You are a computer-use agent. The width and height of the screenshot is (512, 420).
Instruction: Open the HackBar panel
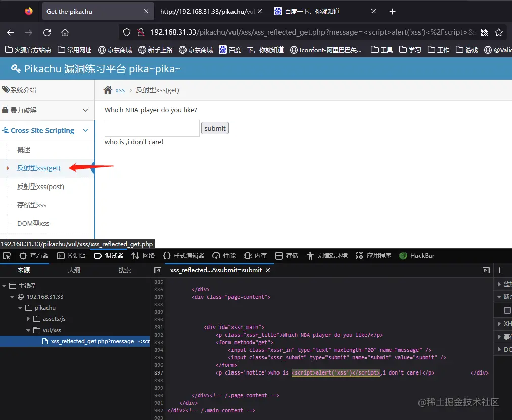(x=416, y=256)
